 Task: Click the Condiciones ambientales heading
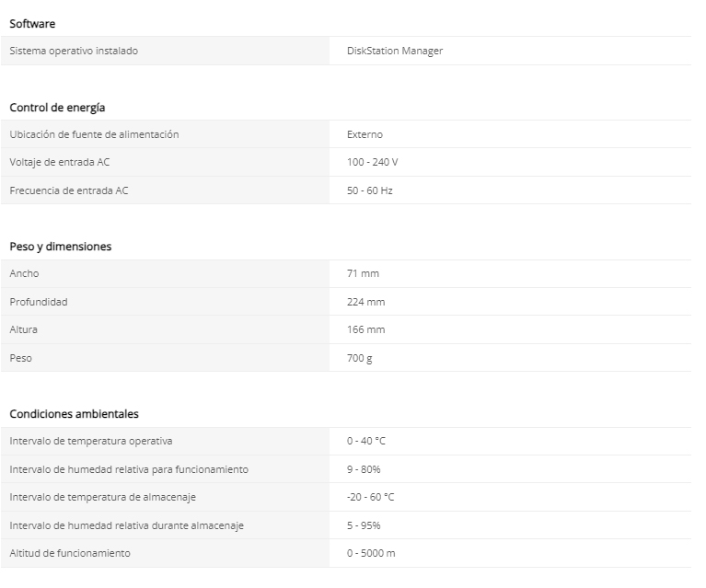[x=74, y=414]
